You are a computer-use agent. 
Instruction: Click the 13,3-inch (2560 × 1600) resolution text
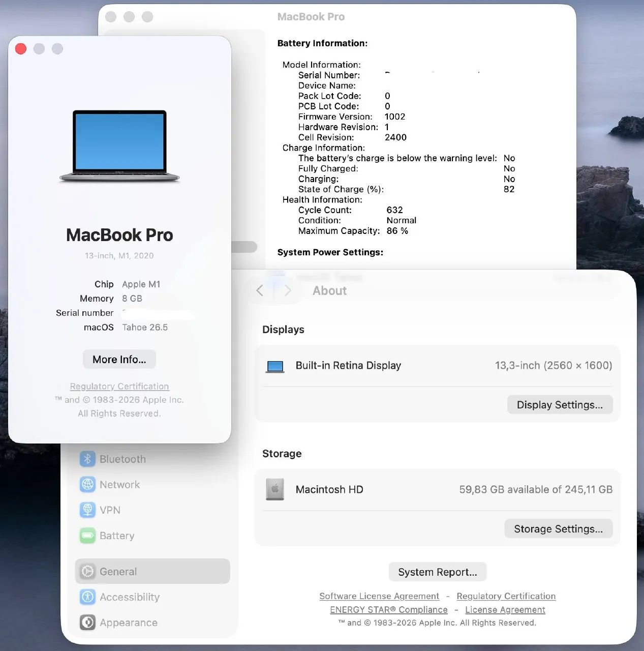click(x=554, y=366)
